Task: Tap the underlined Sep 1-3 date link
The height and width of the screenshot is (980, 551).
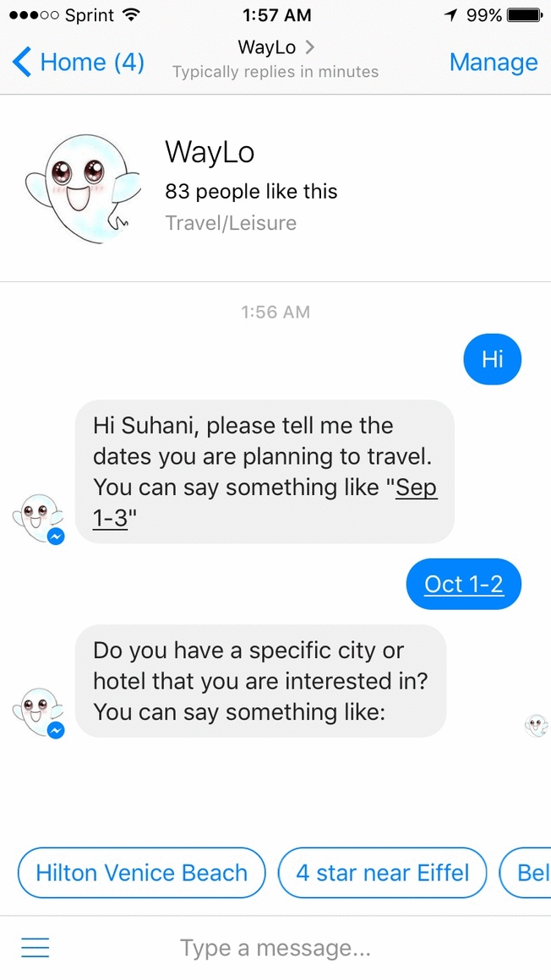Action: (265, 504)
